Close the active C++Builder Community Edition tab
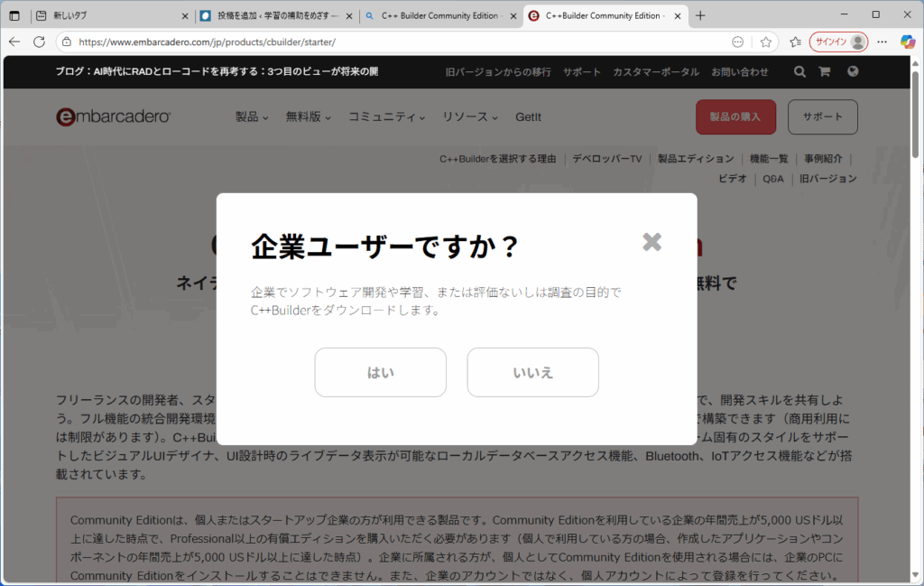The height and width of the screenshot is (586, 924). point(677,16)
